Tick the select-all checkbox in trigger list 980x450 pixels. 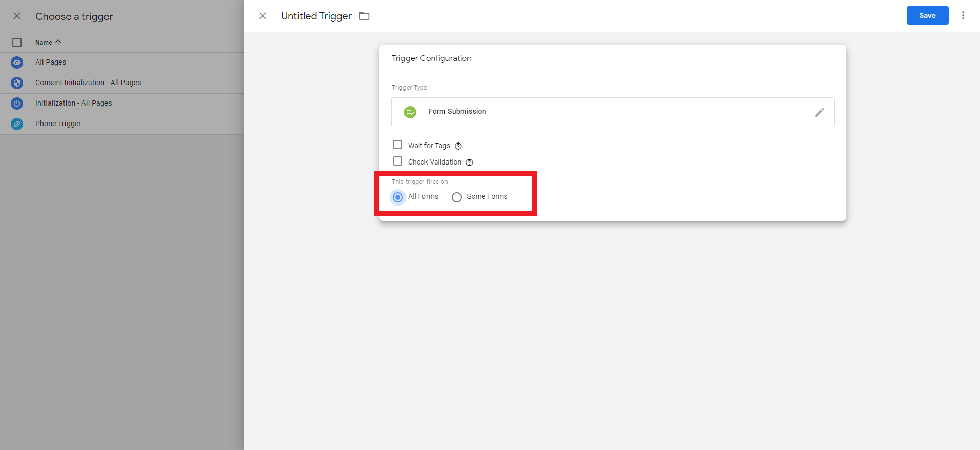[17, 43]
